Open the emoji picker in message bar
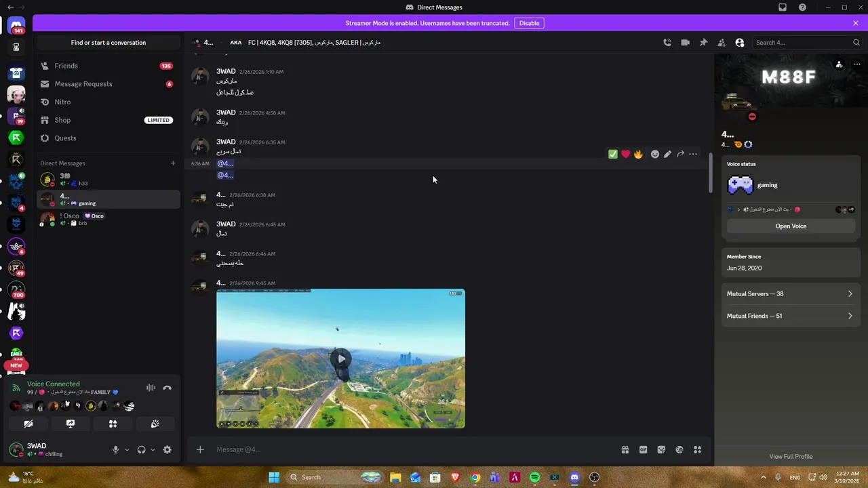This screenshot has width=868, height=488. coord(679,449)
